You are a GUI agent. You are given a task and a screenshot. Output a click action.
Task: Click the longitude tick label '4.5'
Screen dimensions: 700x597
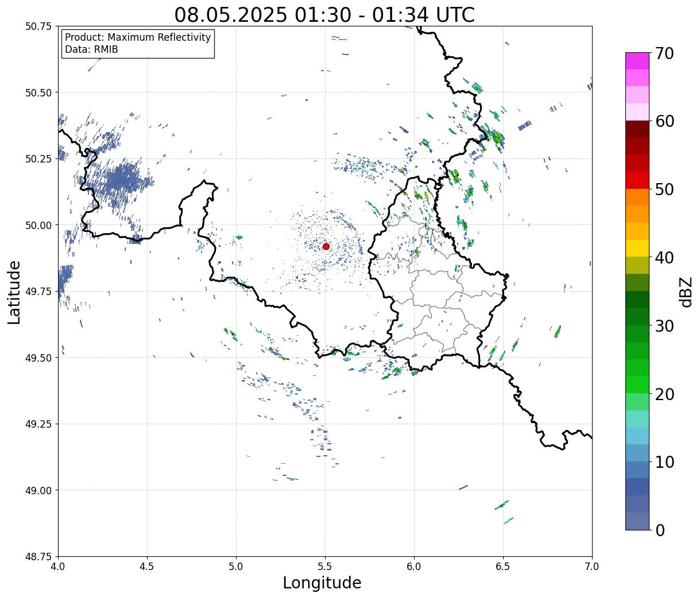(x=147, y=567)
